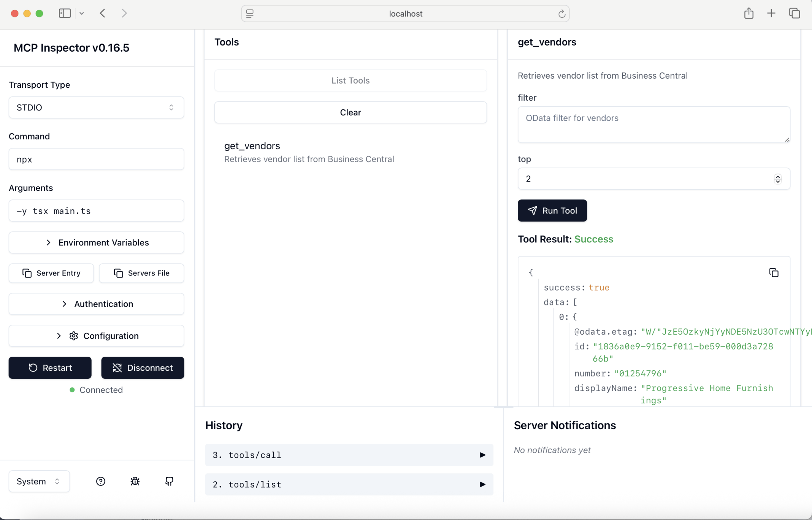
Task: Reload the page in Safari
Action: tap(562, 14)
